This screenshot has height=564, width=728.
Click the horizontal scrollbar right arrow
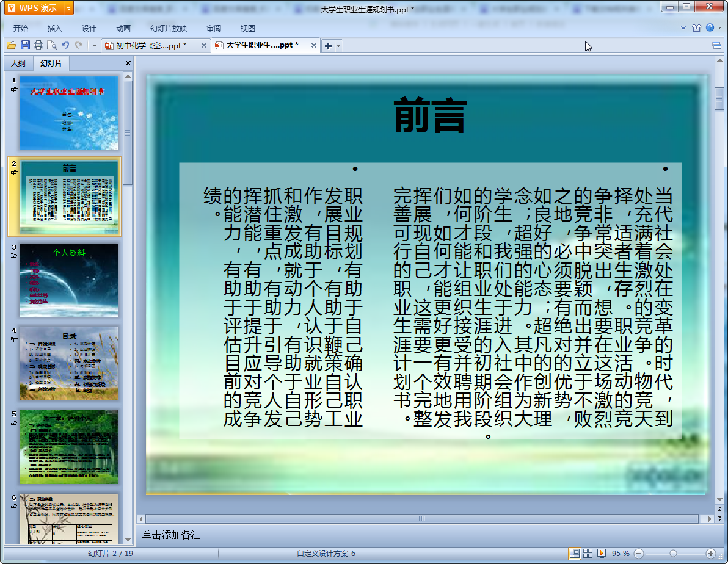710,518
